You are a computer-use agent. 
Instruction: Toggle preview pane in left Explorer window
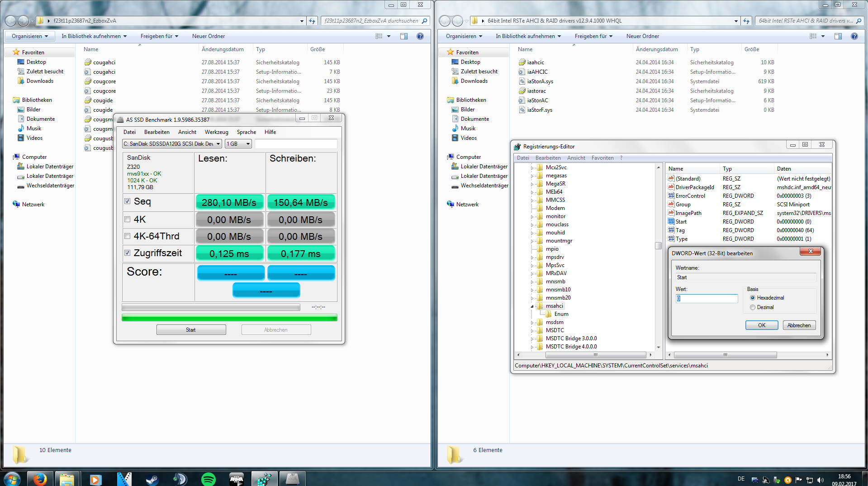[404, 36]
